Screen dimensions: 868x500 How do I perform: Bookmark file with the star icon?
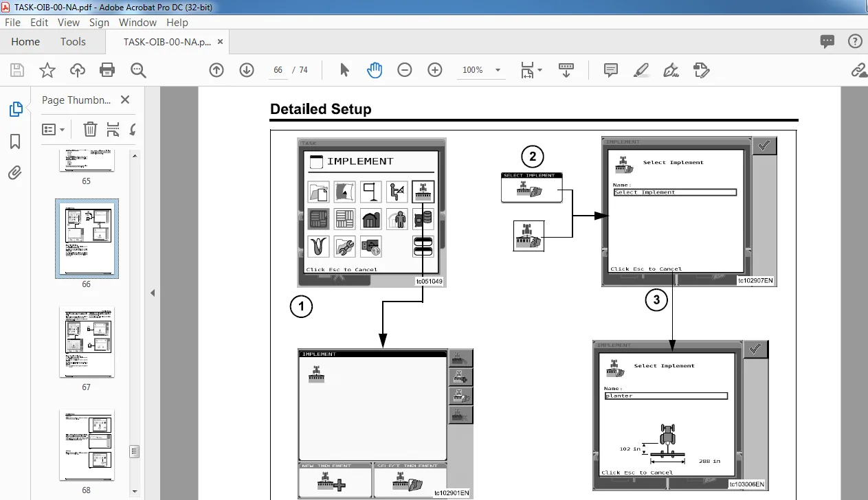[47, 70]
